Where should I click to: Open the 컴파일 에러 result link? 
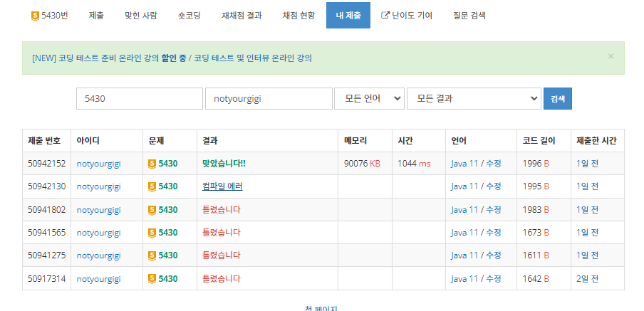(x=222, y=186)
